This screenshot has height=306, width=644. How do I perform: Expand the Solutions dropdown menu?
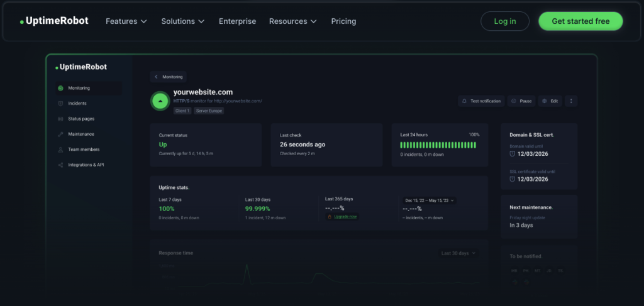[x=183, y=21]
